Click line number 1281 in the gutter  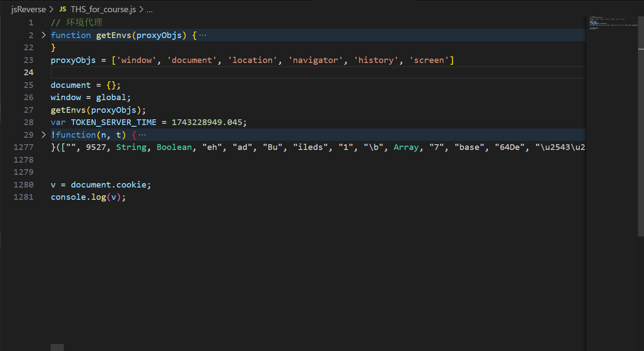click(24, 197)
